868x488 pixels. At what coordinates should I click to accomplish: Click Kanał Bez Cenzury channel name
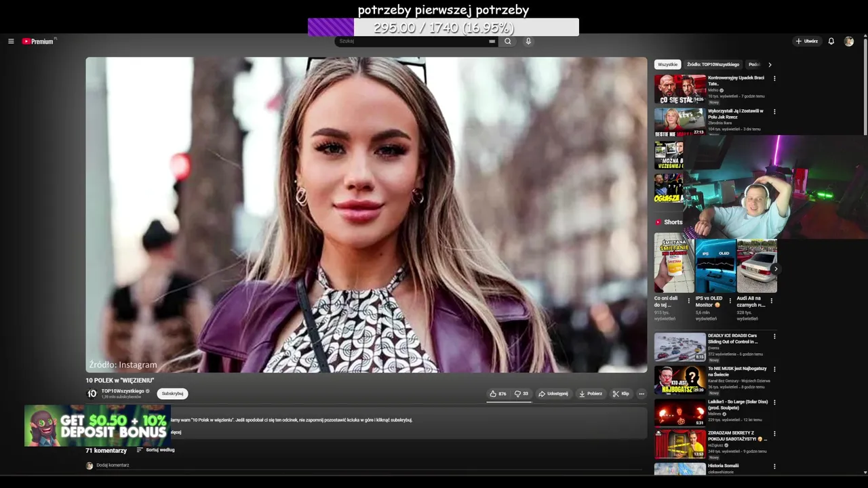(741, 381)
